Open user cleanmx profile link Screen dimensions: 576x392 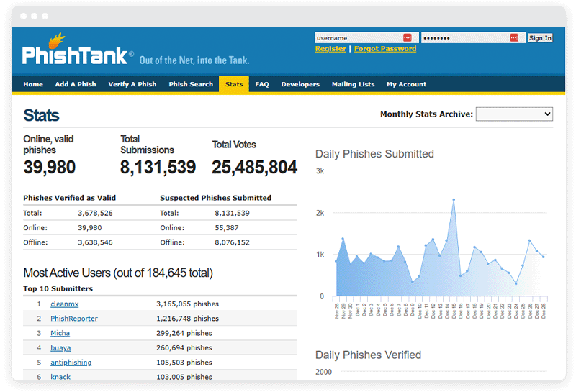(65, 304)
